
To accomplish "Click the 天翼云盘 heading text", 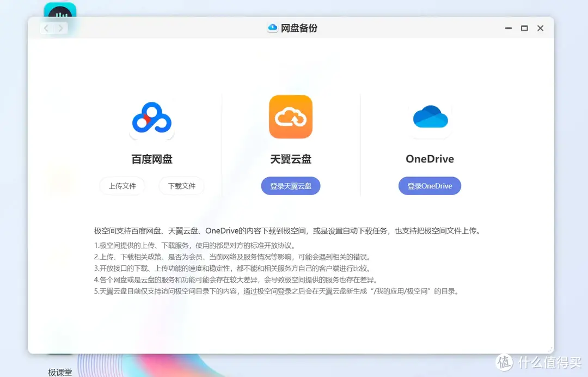I will pyautogui.click(x=291, y=159).
